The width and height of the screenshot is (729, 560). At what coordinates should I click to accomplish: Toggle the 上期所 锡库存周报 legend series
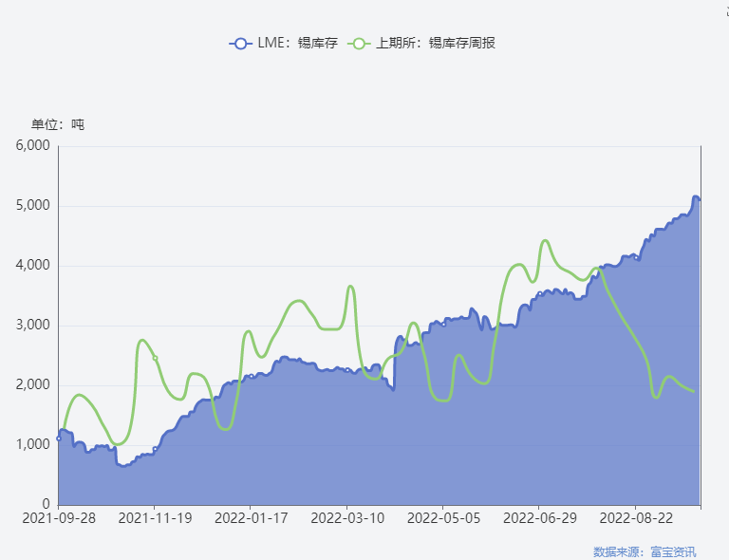click(421, 44)
